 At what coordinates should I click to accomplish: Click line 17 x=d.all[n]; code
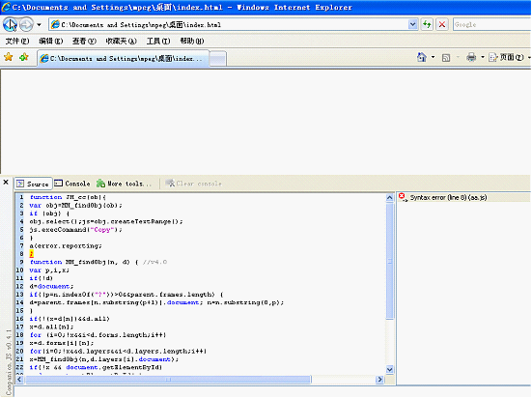coord(51,327)
